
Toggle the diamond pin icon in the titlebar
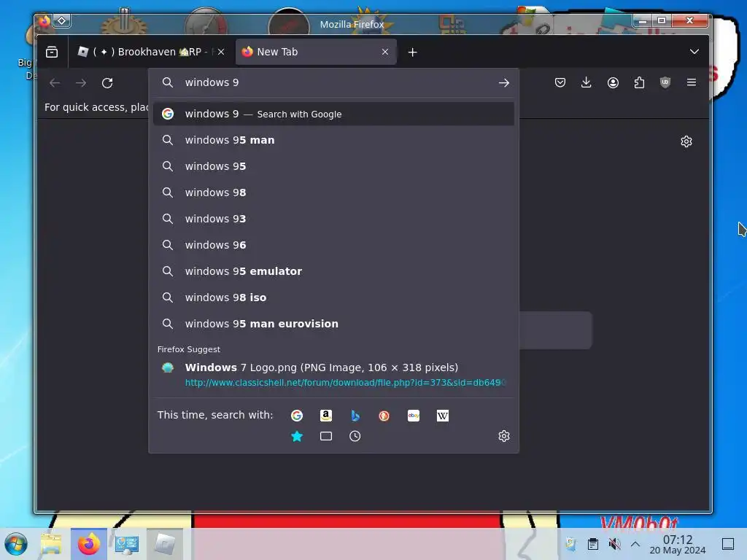click(x=62, y=21)
